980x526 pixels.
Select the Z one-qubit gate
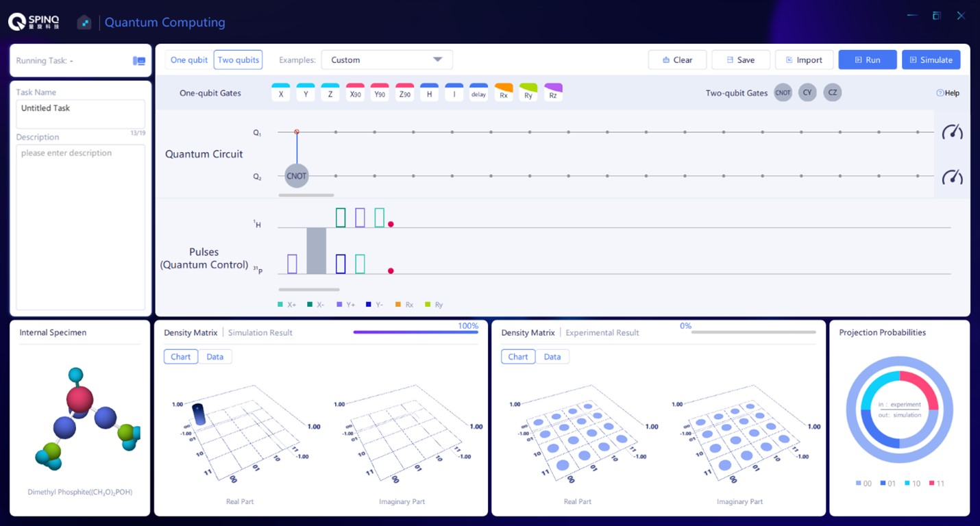pos(330,93)
